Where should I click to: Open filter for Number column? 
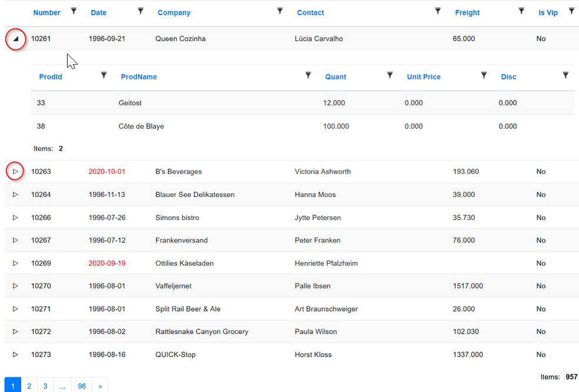point(74,11)
